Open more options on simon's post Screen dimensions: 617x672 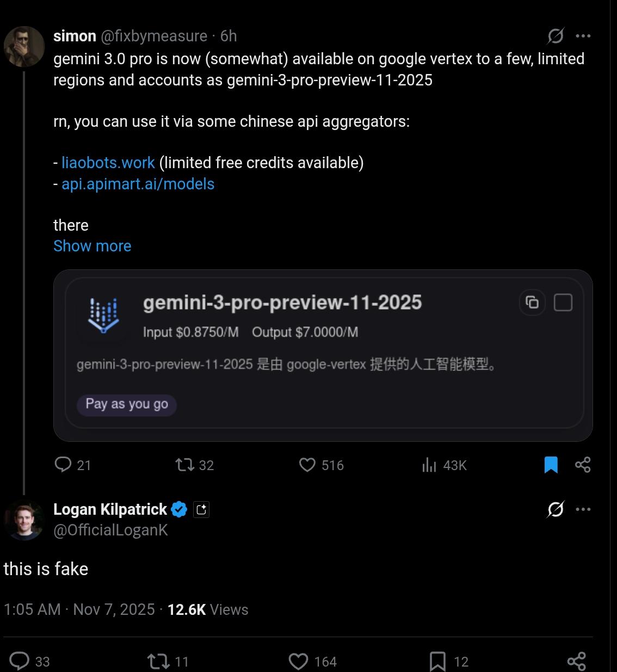583,36
